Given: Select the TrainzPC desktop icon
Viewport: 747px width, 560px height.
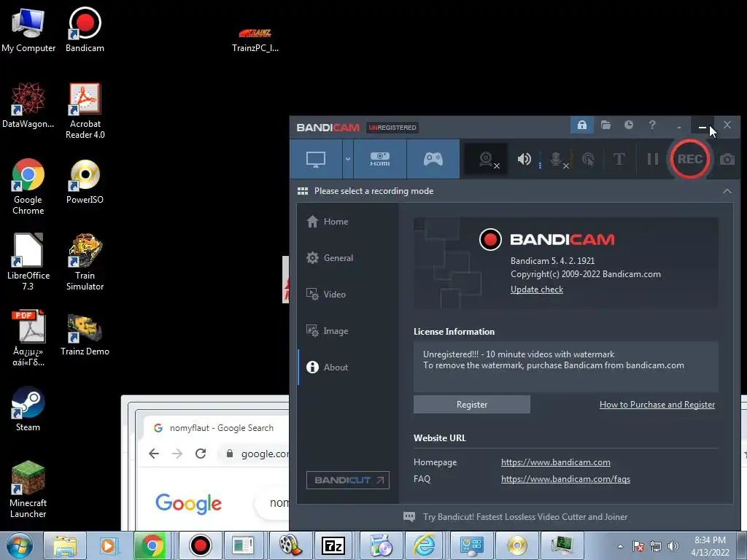Looking at the screenshot, I should click(255, 40).
